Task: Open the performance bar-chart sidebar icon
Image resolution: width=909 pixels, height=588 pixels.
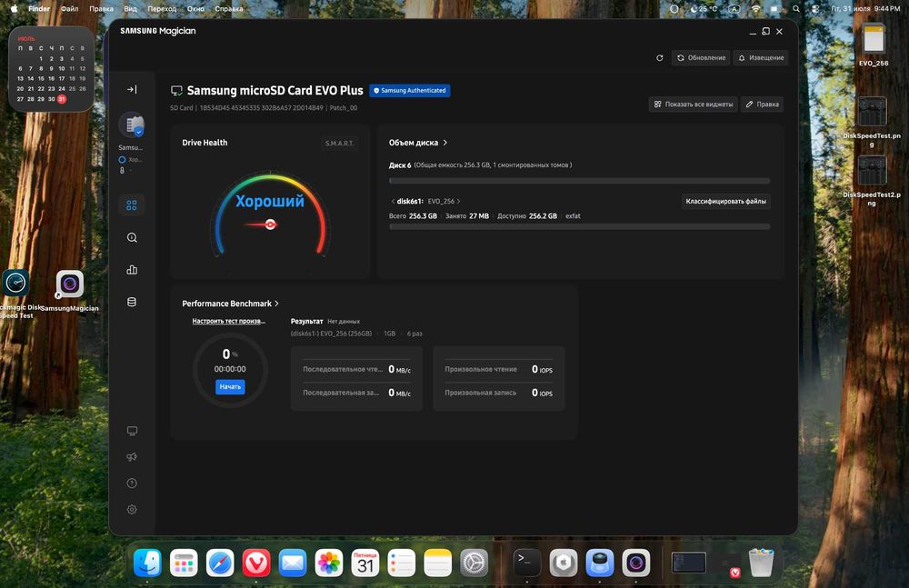Action: [132, 270]
